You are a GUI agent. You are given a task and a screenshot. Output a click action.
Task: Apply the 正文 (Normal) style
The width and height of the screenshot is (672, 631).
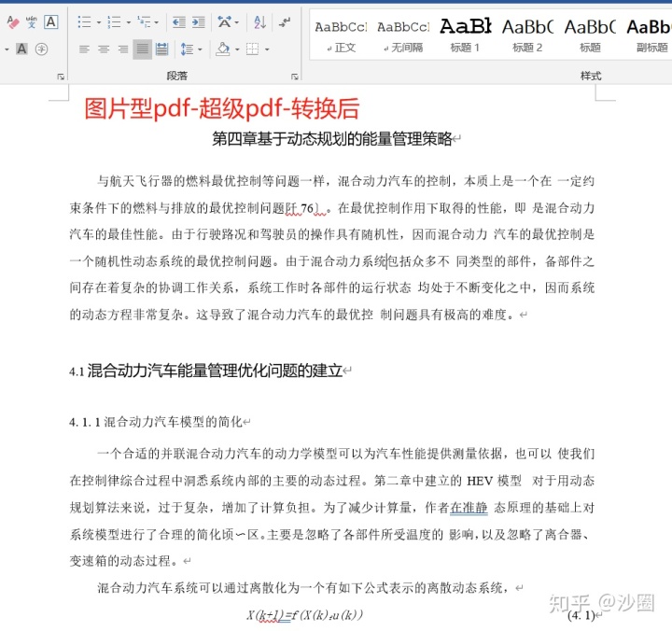tap(342, 36)
